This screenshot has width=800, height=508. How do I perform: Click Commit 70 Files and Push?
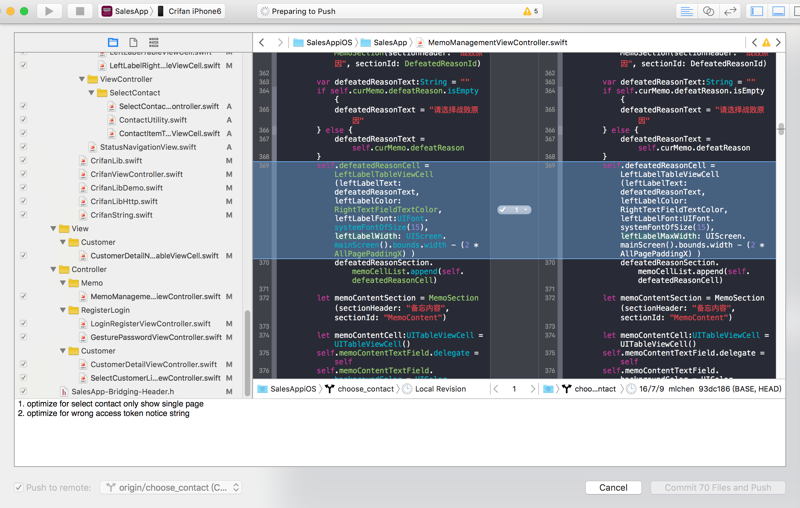[717, 487]
